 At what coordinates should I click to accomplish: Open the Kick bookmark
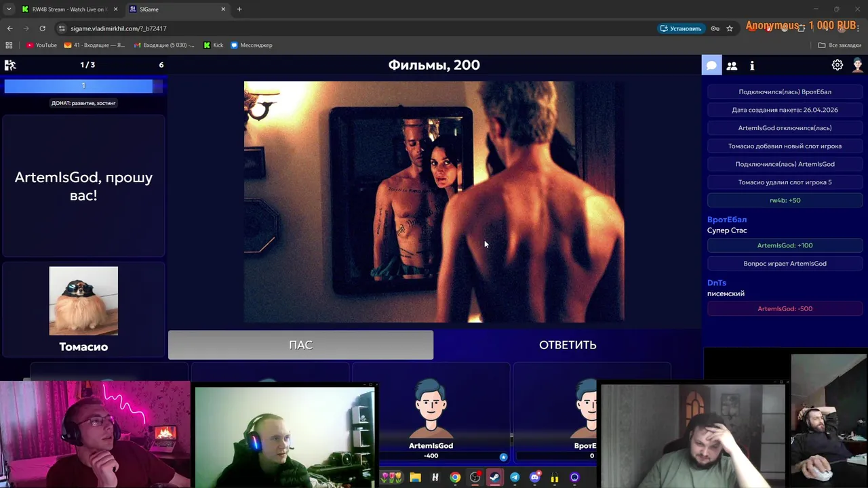click(214, 45)
